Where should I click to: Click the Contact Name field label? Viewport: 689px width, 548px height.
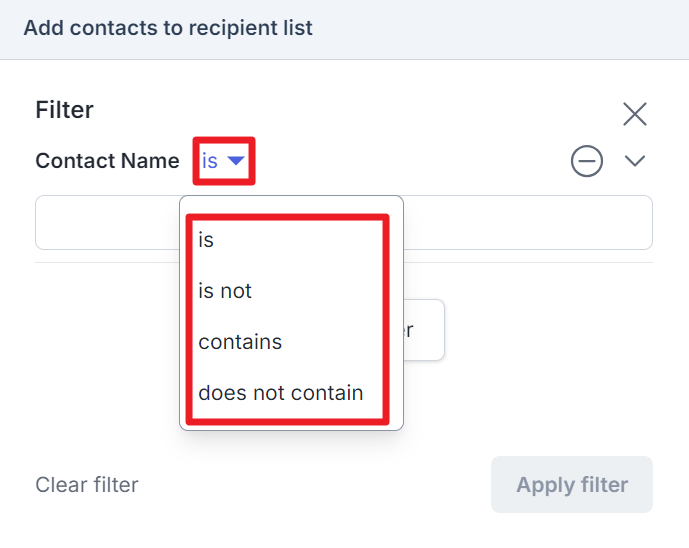point(107,161)
